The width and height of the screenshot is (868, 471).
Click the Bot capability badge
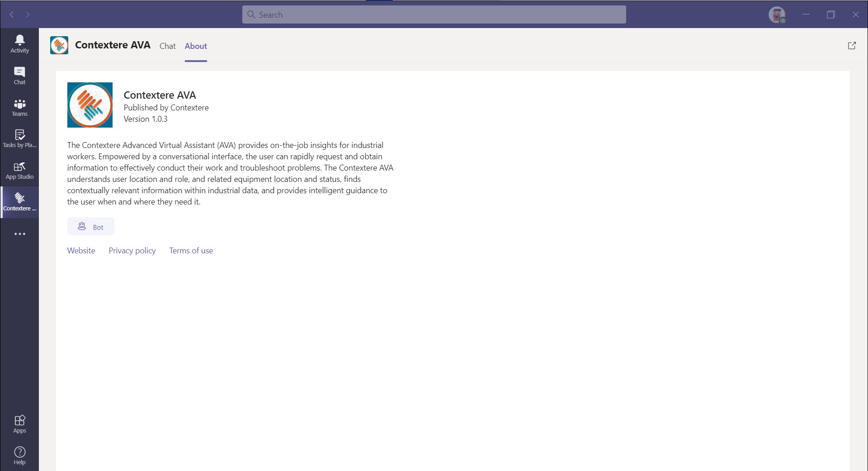[x=91, y=226]
